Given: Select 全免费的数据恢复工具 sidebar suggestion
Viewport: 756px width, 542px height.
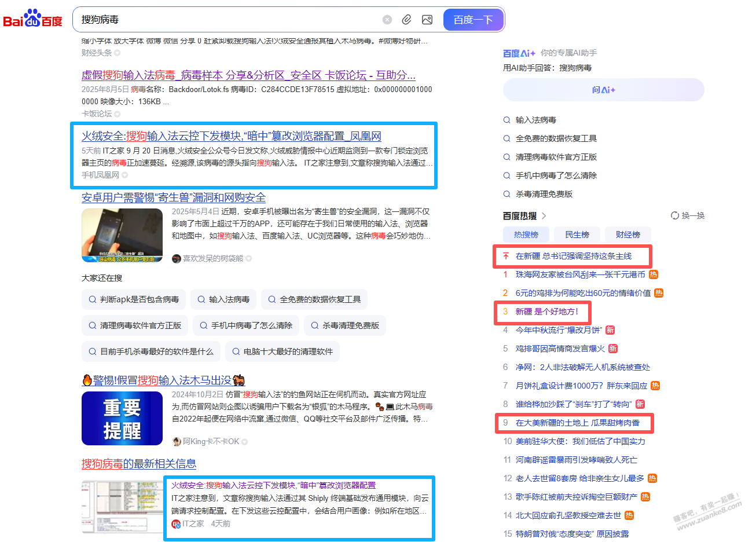Looking at the screenshot, I should click(x=556, y=138).
